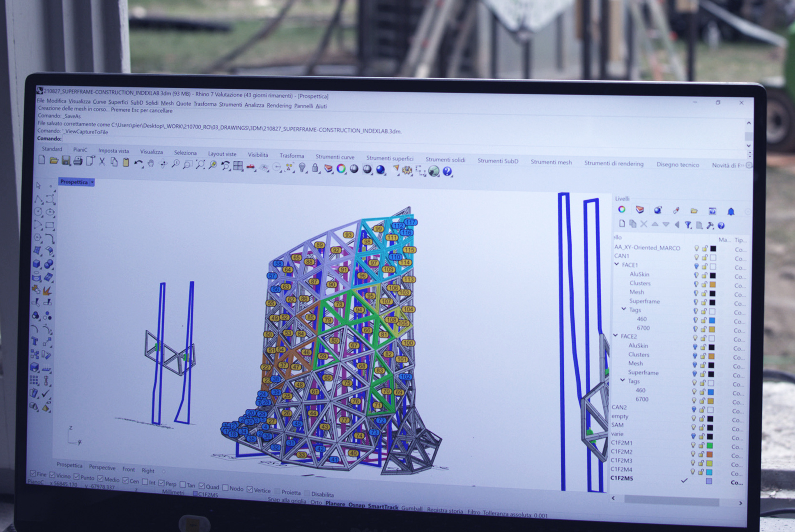Click the Zoom Extents magnifier icon
Viewport: 795px width, 532px height.
pos(200,165)
